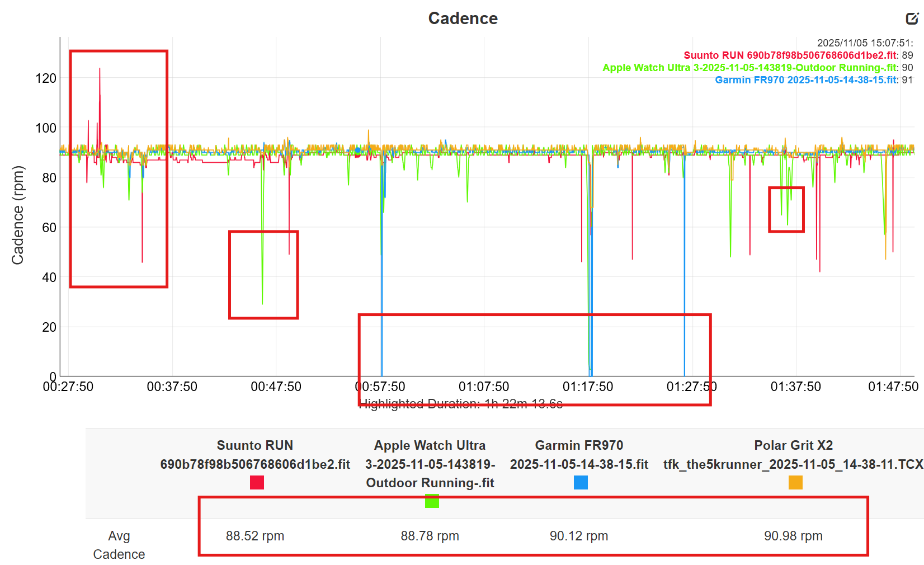Click the blue swatch under Garmin FR970
Image resolution: width=924 pixels, height=565 pixels.
tap(580, 483)
